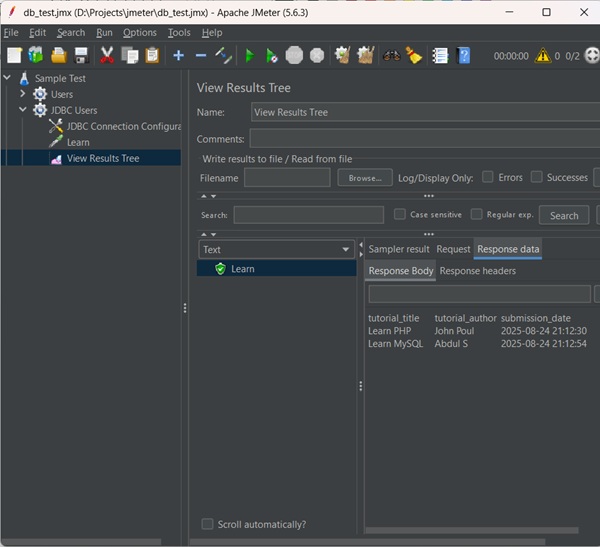Click the Cut scissors icon

107,56
